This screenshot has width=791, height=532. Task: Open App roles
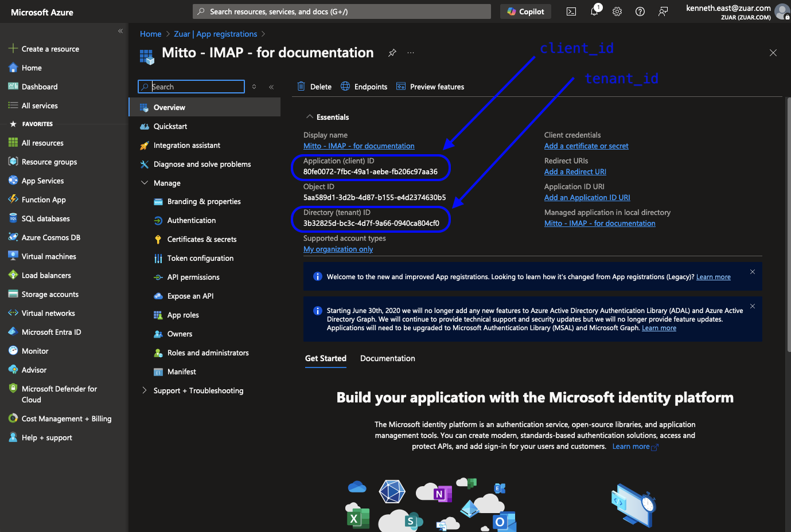[183, 315]
